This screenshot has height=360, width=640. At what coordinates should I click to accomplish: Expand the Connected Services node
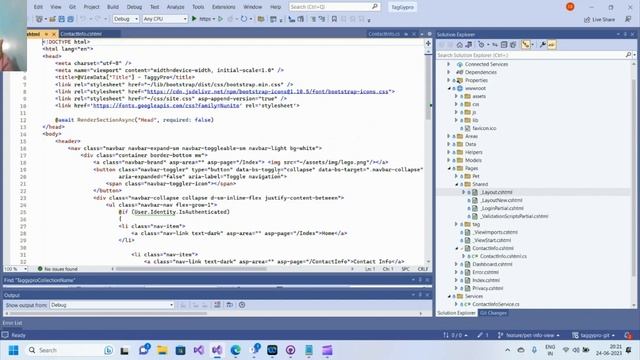(x=449, y=64)
